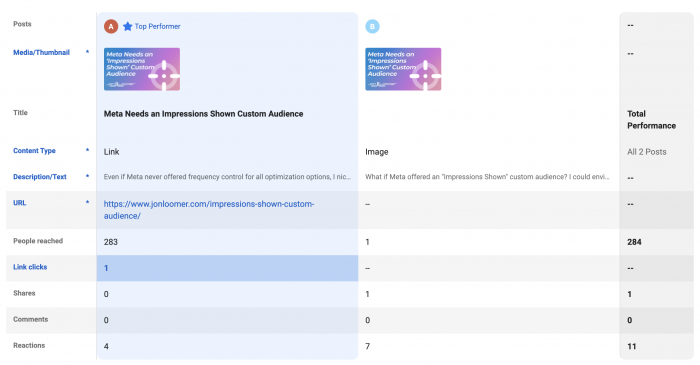Click the Description/Text row label

[40, 177]
